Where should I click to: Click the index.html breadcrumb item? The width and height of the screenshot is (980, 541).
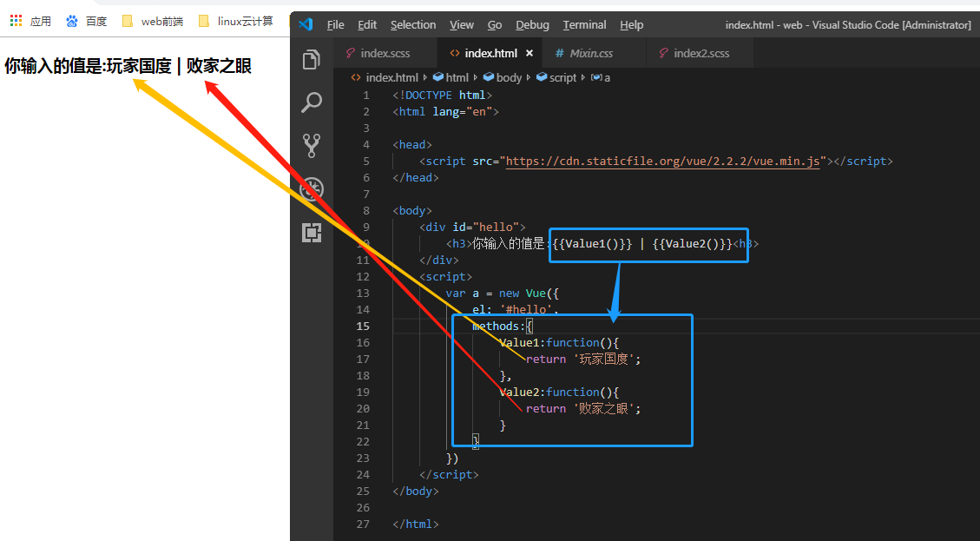[x=385, y=77]
